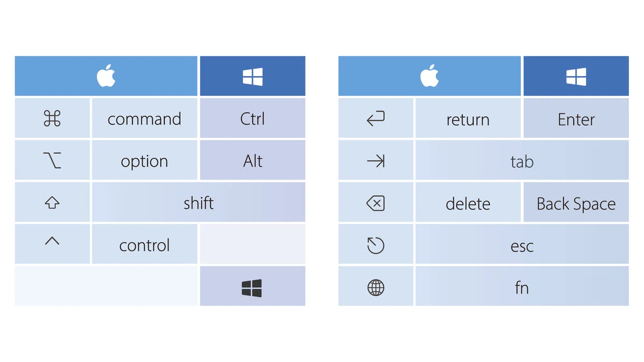This screenshot has height=362, width=644.
Task: Select the command label cell
Action: click(144, 118)
